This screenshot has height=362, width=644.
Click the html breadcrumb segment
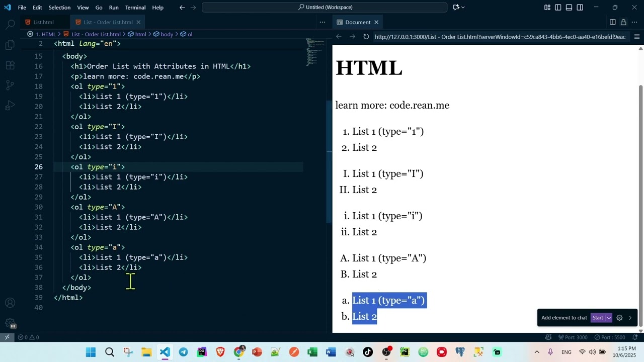(137, 34)
